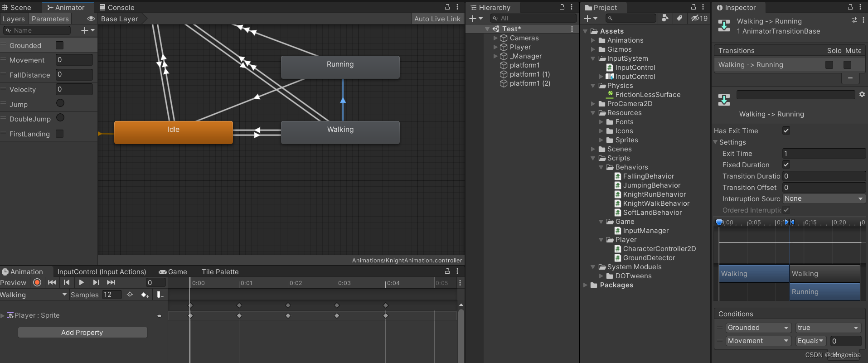
Task: Jump to first keyframe in Animation
Action: [52, 282]
